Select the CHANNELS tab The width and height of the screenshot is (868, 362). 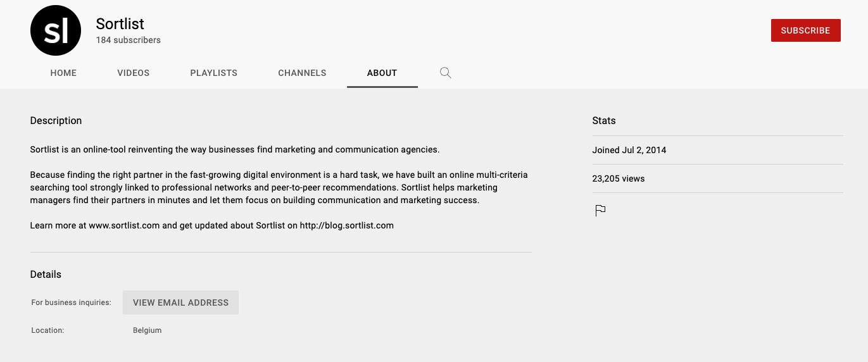tap(302, 73)
